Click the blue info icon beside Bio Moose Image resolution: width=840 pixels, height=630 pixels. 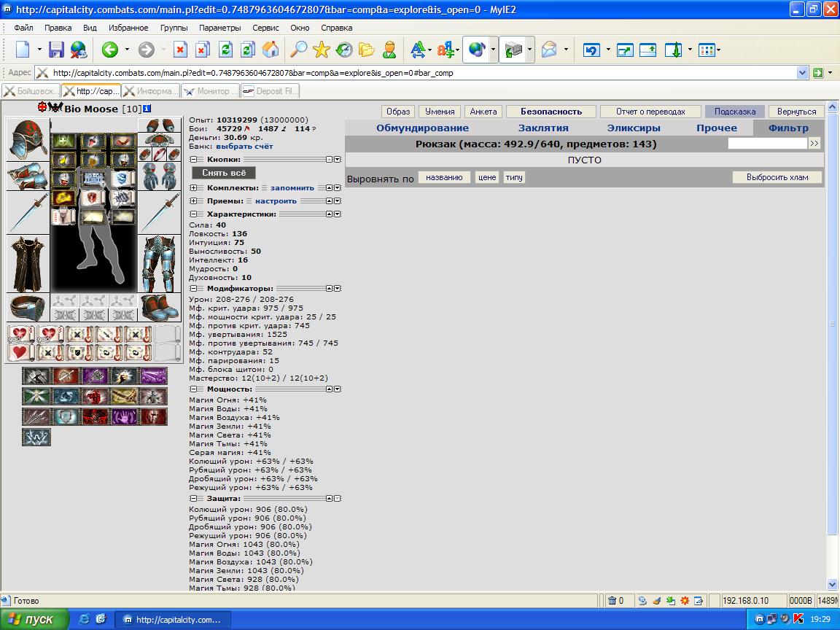point(147,108)
